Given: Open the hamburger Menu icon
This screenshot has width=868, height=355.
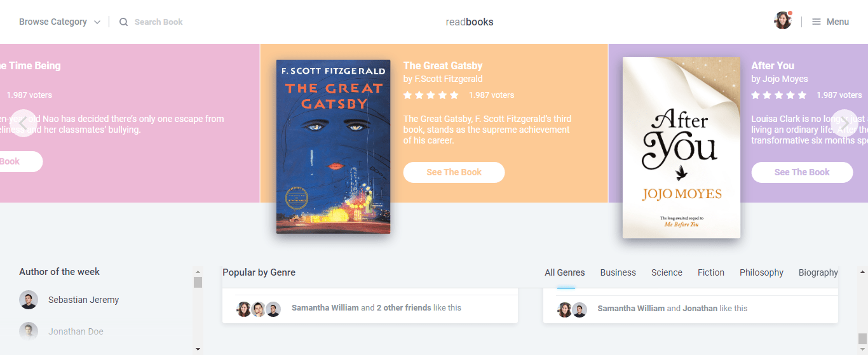Looking at the screenshot, I should [817, 22].
